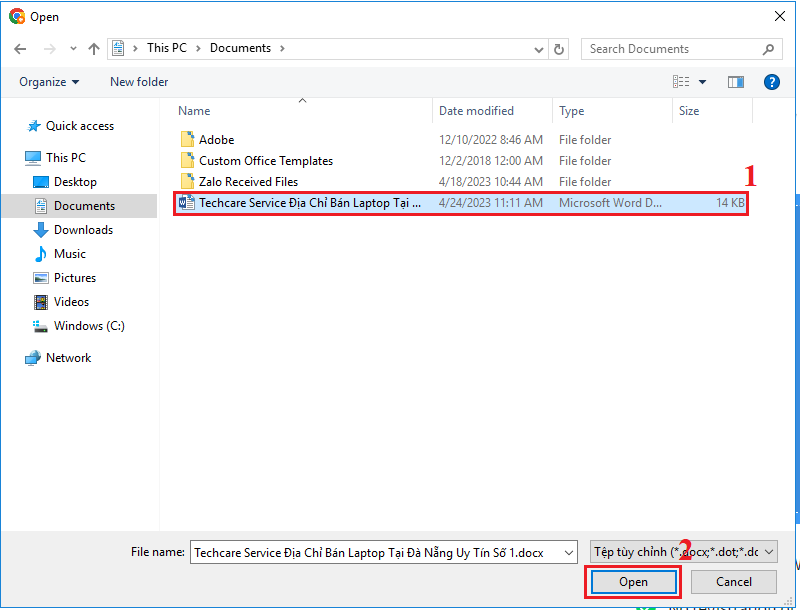
Task: Click the Refresh button in address bar
Action: pos(560,49)
